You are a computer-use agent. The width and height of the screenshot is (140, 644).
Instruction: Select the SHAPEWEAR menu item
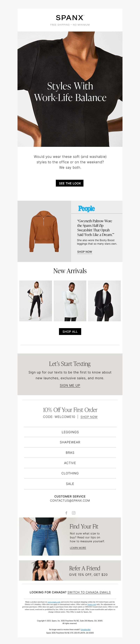(x=70, y=442)
